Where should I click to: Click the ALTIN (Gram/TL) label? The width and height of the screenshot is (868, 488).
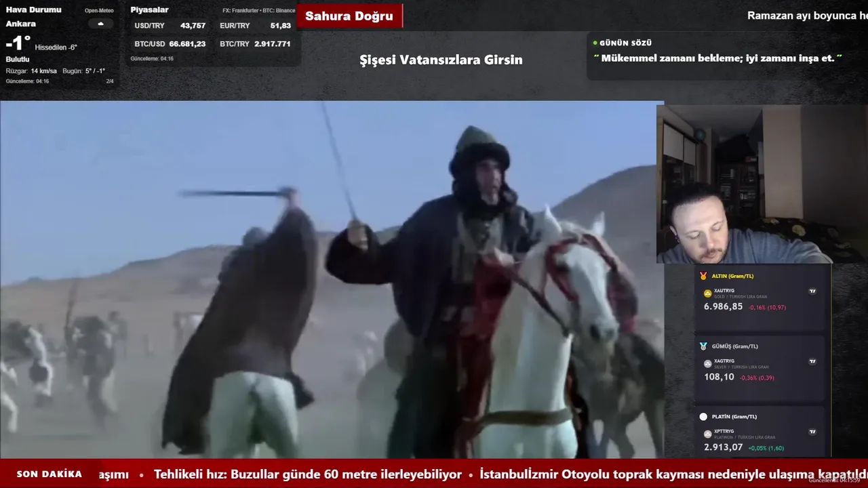(732, 276)
